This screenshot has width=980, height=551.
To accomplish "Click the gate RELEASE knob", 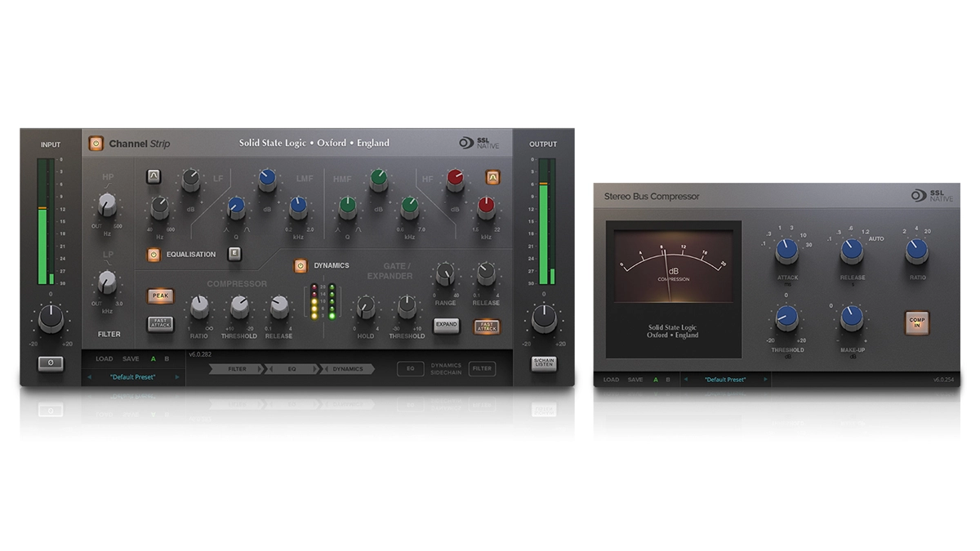I will pos(486,274).
